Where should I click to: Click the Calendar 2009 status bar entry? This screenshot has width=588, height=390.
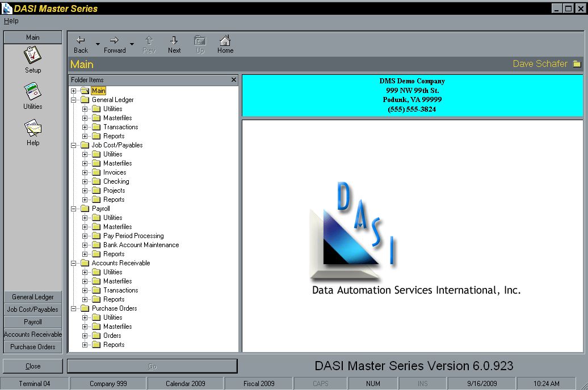point(186,384)
